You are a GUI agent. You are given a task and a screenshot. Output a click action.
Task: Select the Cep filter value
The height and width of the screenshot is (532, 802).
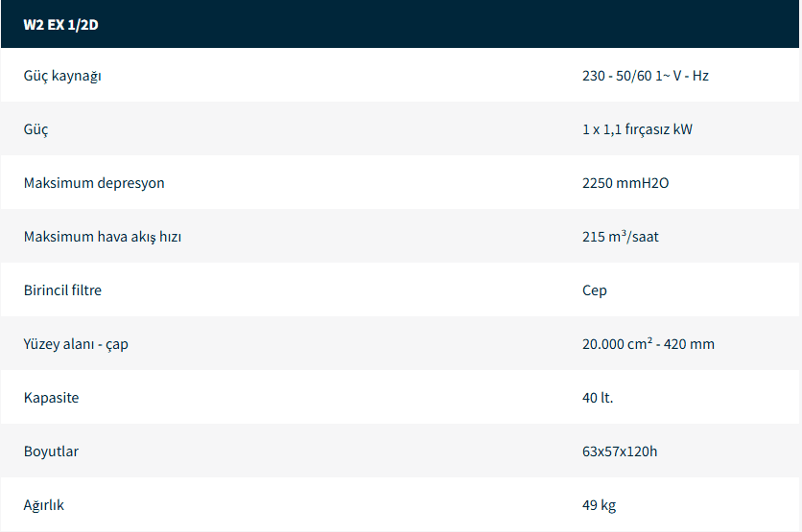pyautogui.click(x=595, y=290)
